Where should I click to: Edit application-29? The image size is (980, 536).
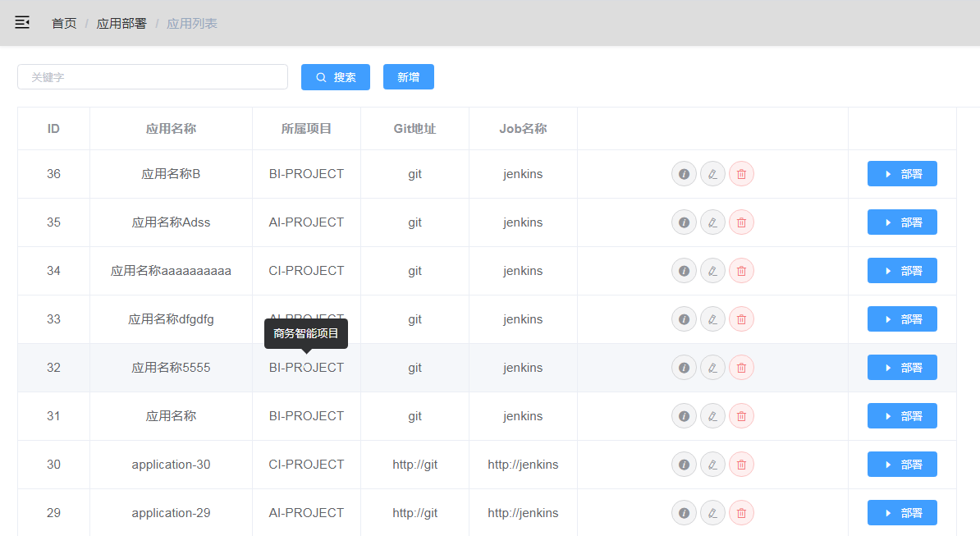click(x=712, y=513)
